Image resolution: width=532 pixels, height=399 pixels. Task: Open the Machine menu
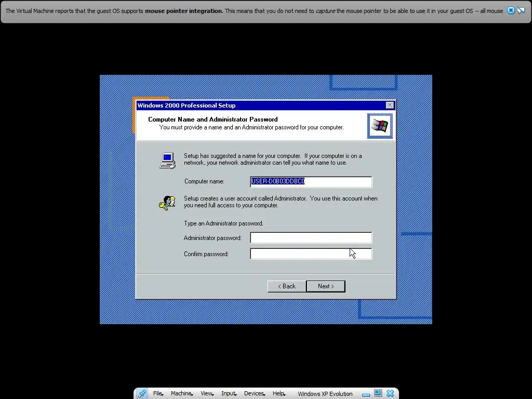pos(181,393)
